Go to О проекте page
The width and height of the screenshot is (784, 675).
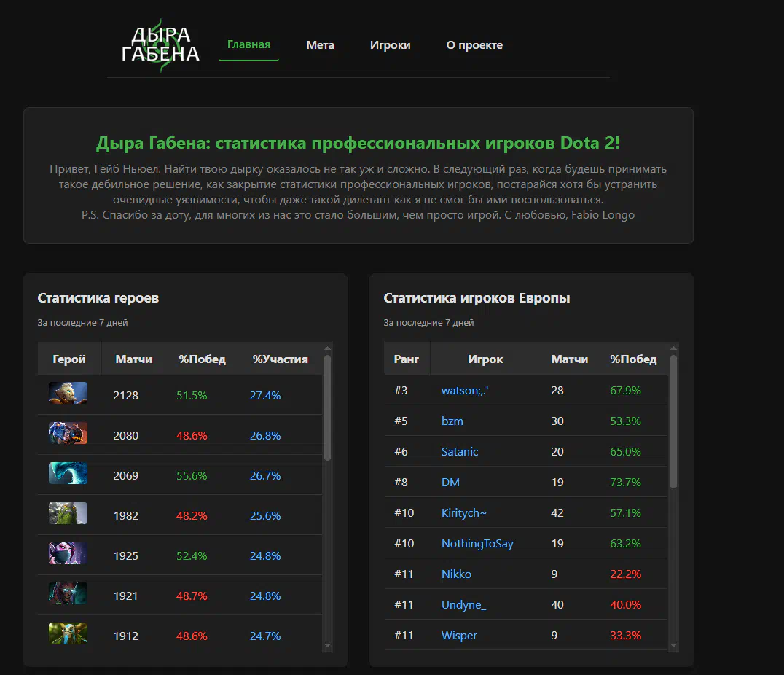[474, 45]
